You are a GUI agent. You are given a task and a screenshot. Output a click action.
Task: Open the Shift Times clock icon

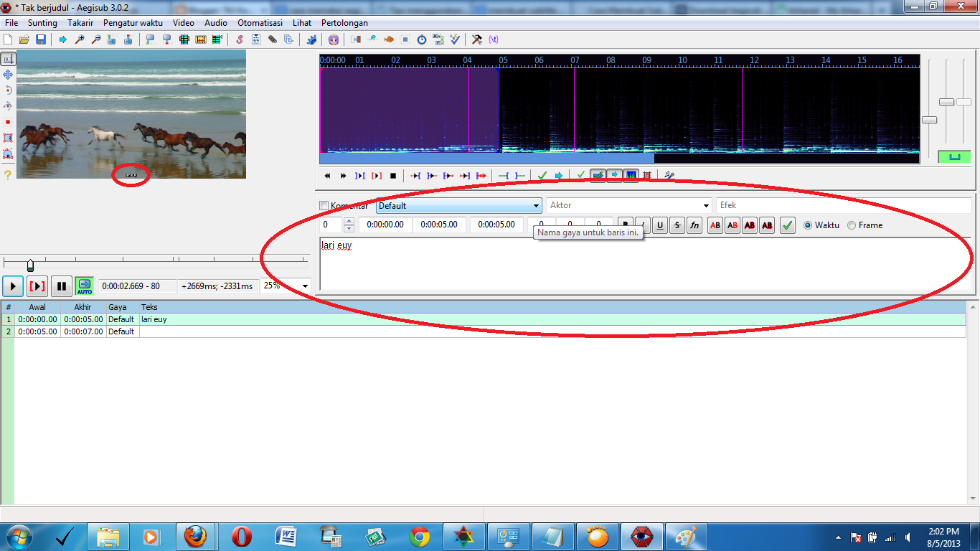pyautogui.click(x=422, y=39)
